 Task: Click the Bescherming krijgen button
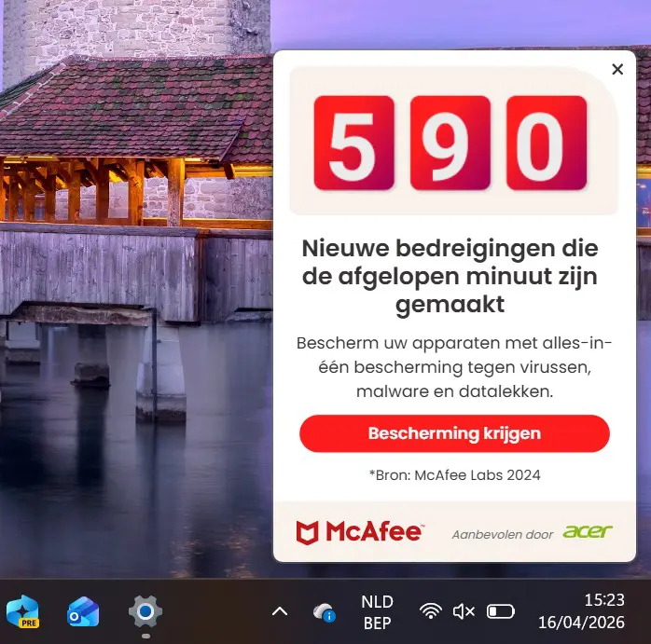(x=454, y=433)
